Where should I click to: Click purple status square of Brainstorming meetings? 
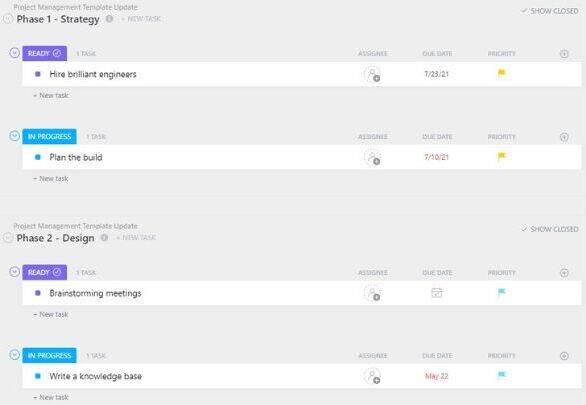[x=38, y=293]
